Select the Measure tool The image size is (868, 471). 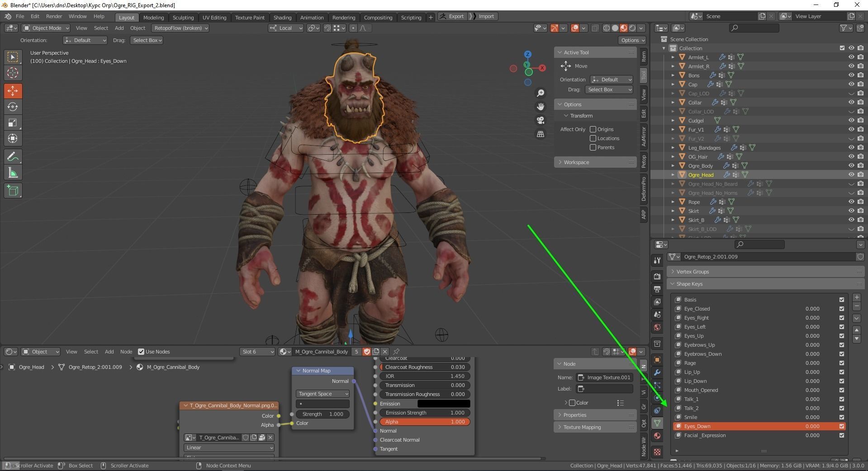pos(13,173)
